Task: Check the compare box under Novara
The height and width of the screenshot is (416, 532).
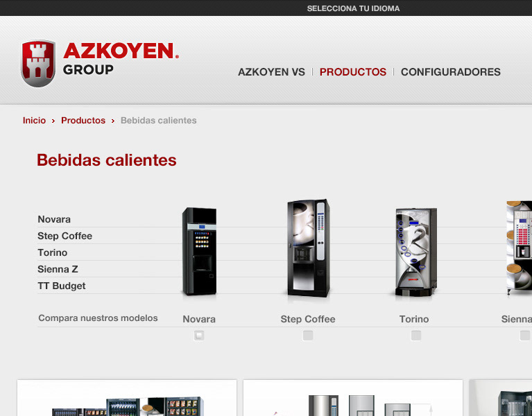Action: point(199,336)
